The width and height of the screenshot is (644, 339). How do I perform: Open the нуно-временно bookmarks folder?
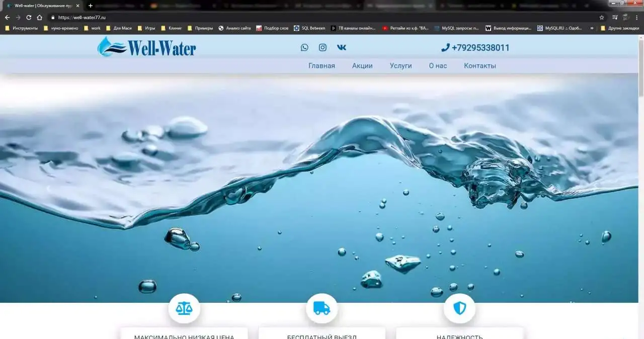[61, 28]
